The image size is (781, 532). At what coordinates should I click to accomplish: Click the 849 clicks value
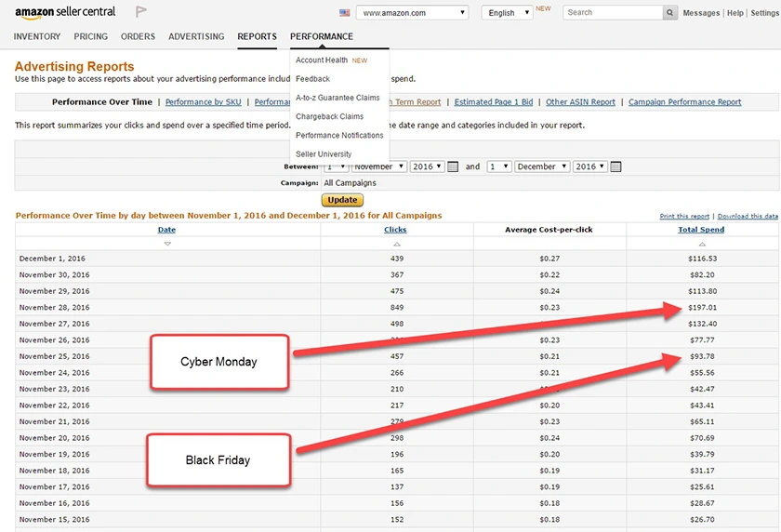click(397, 308)
